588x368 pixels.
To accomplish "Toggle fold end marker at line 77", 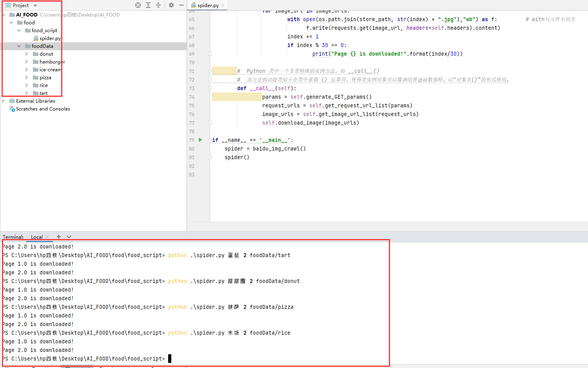I will (x=210, y=123).
